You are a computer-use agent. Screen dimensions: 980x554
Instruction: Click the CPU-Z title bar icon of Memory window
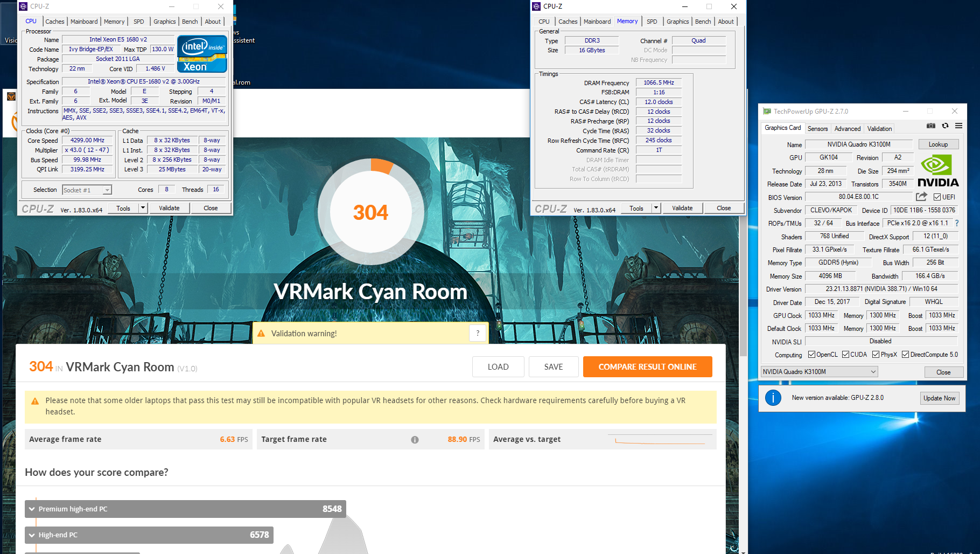[536, 6]
